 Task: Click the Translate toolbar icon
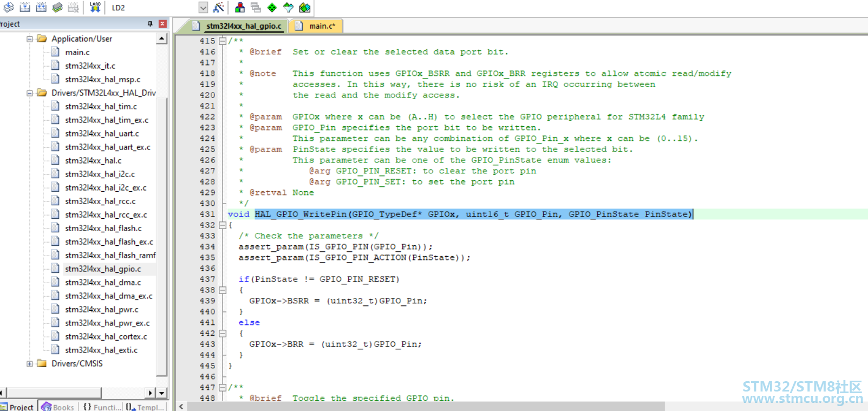tap(9, 8)
